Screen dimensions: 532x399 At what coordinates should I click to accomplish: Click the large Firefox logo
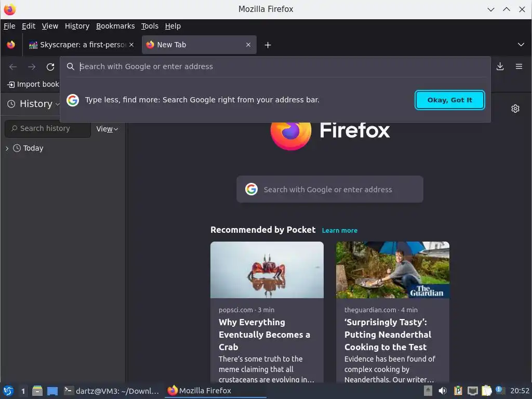(x=291, y=134)
